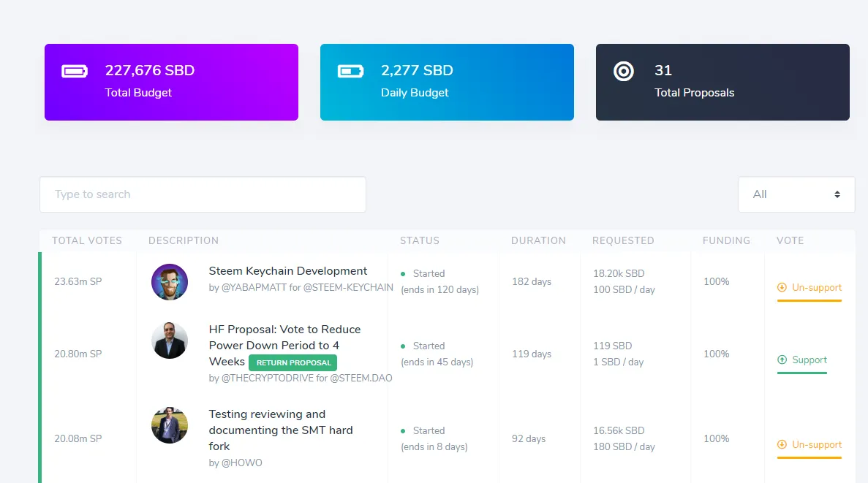This screenshot has height=483, width=868.
Task: Click the 119 SBD requested amount
Action: (612, 346)
